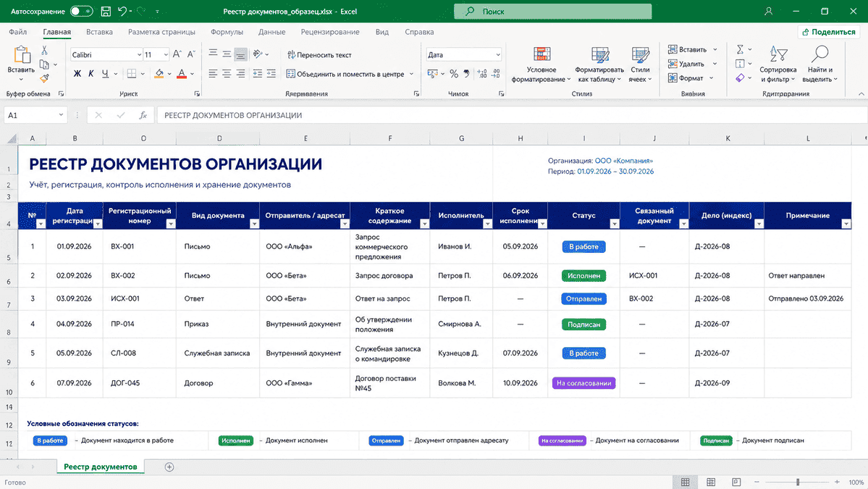Apply percent style format
868x489 pixels.
[x=454, y=74]
